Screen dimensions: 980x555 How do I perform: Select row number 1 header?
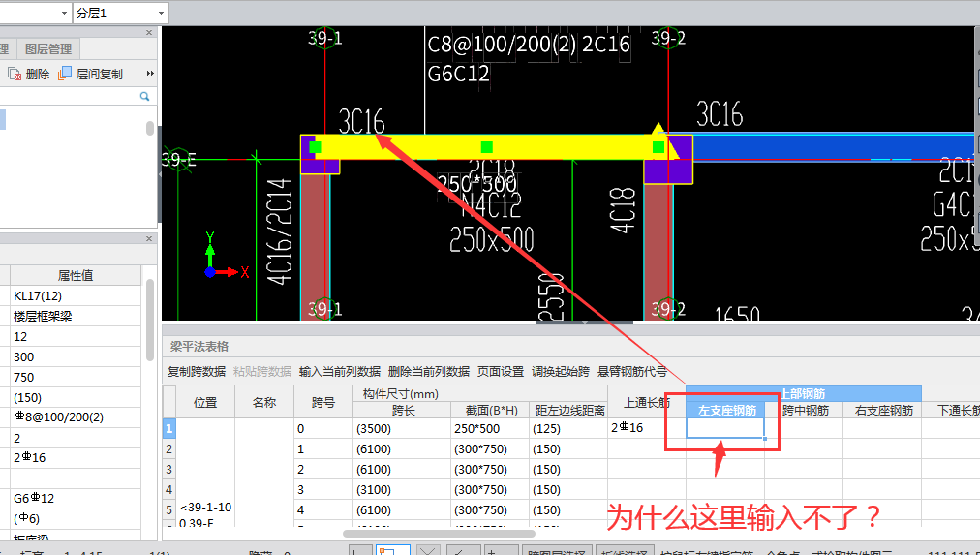169,429
